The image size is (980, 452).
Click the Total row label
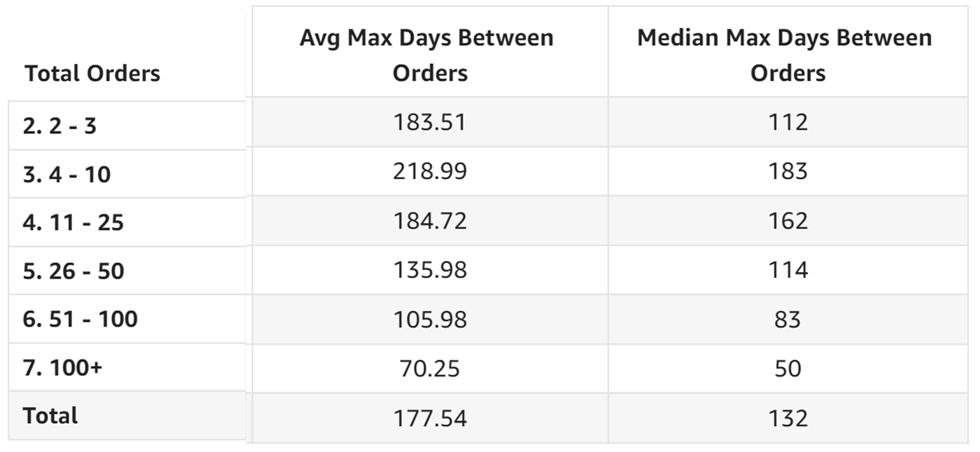[x=50, y=415]
